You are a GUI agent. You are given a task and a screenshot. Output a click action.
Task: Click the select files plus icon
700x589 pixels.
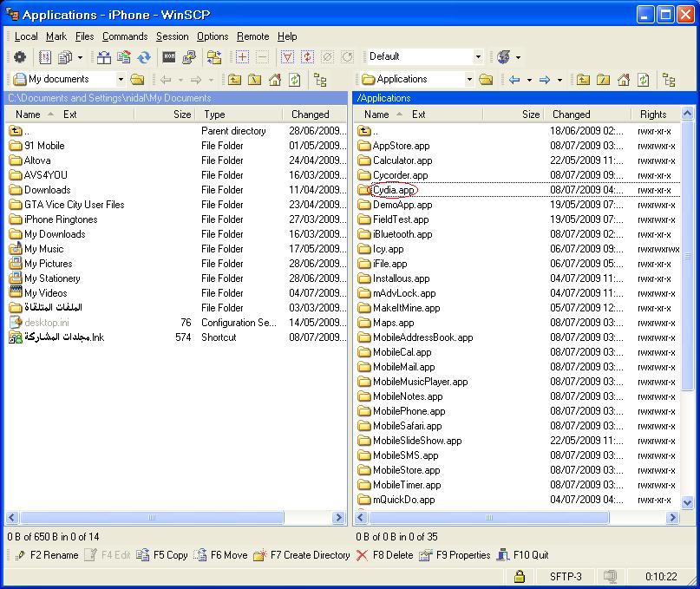tap(242, 57)
